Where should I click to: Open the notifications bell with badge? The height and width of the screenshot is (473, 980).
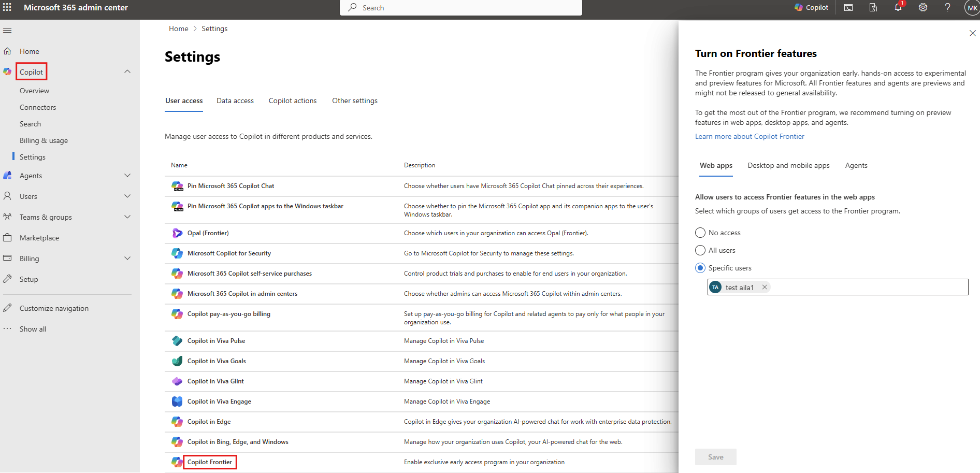click(x=898, y=7)
